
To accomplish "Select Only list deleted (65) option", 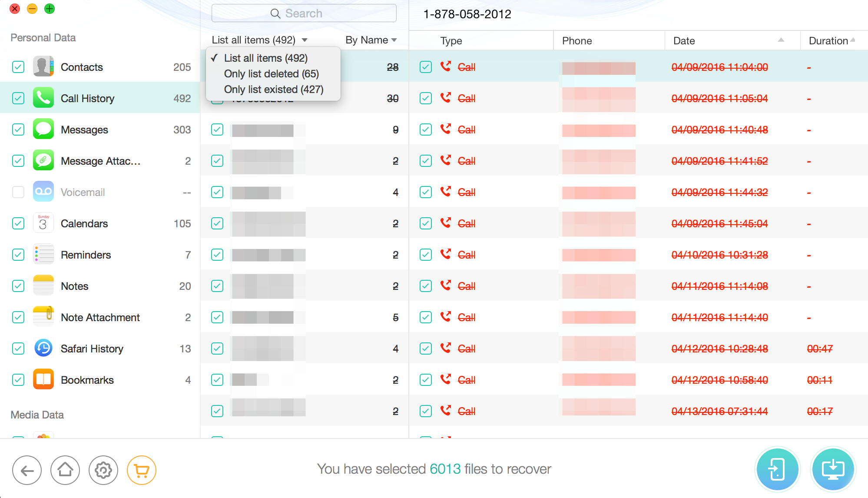I will tap(271, 73).
